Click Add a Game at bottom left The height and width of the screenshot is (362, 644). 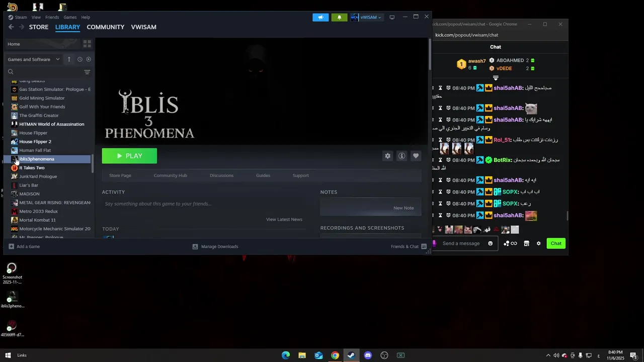(24, 247)
